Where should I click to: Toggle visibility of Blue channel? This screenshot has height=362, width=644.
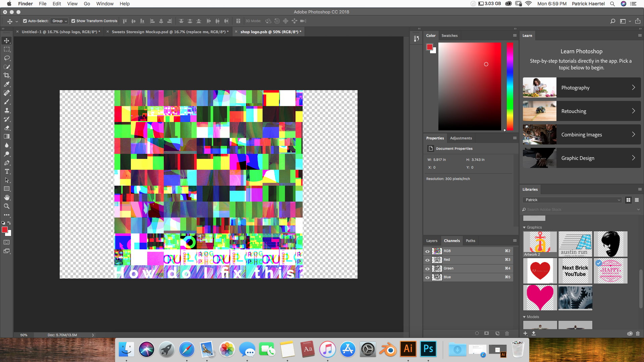click(427, 277)
